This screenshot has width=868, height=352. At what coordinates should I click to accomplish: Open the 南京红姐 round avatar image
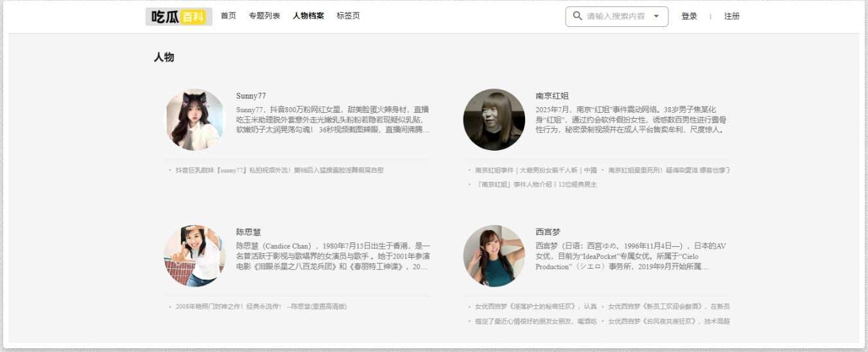pos(494,120)
